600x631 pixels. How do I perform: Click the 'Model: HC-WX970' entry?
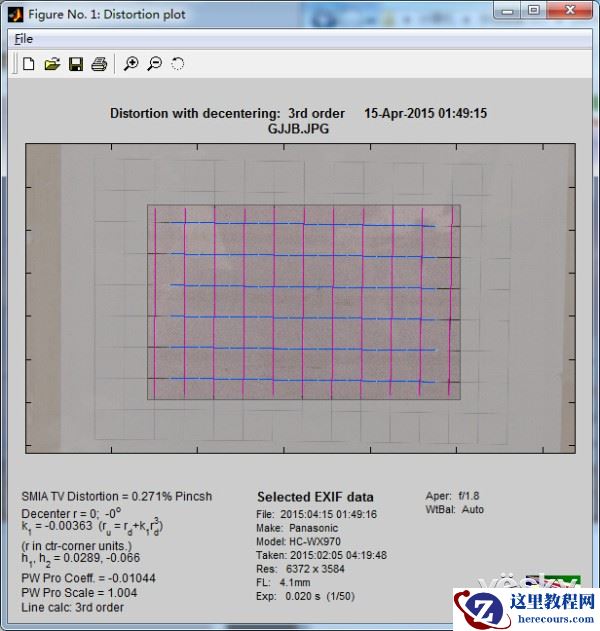298,542
